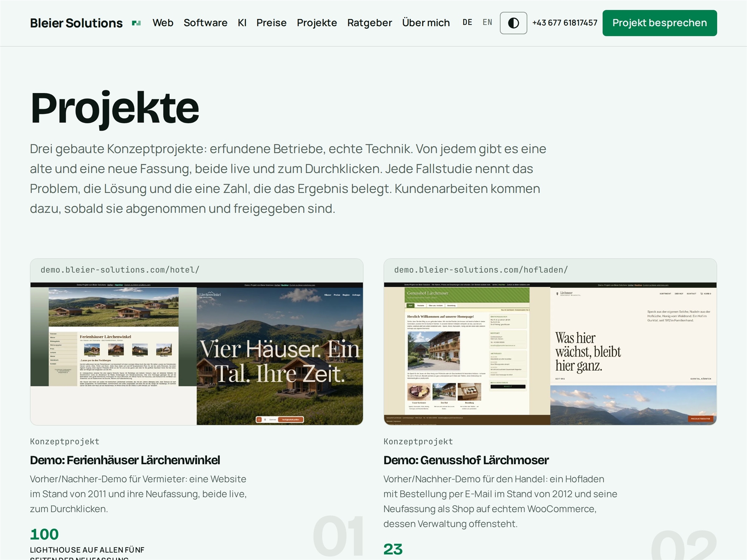Click the green 100 Lighthouse score
Image resolution: width=747 pixels, height=560 pixels.
click(44, 534)
